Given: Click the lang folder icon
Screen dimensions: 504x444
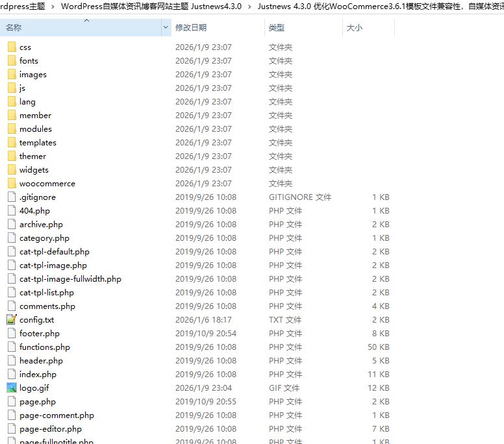Looking at the screenshot, I should (x=12, y=101).
